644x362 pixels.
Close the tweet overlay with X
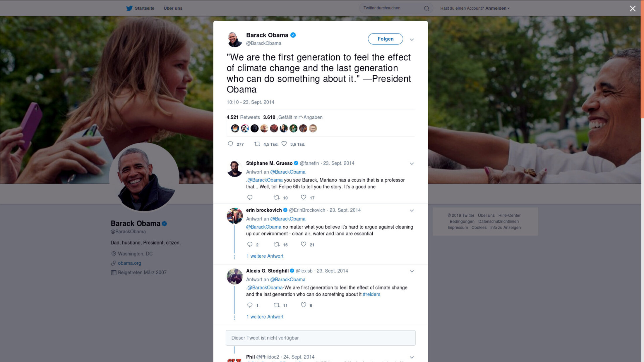[x=633, y=8]
